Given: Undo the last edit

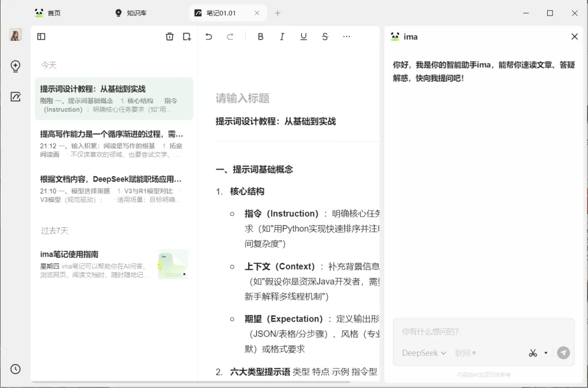Looking at the screenshot, I should point(209,37).
